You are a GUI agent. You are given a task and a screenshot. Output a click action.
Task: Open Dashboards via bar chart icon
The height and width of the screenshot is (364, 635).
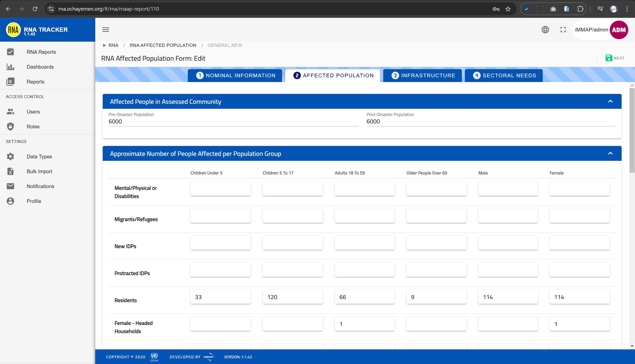(10, 67)
